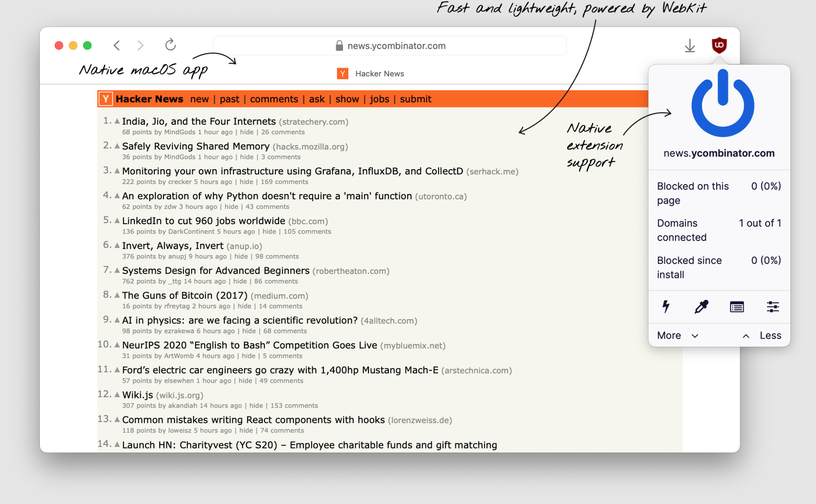Open the 'jobs' nav link
The height and width of the screenshot is (504, 816).
379,99
